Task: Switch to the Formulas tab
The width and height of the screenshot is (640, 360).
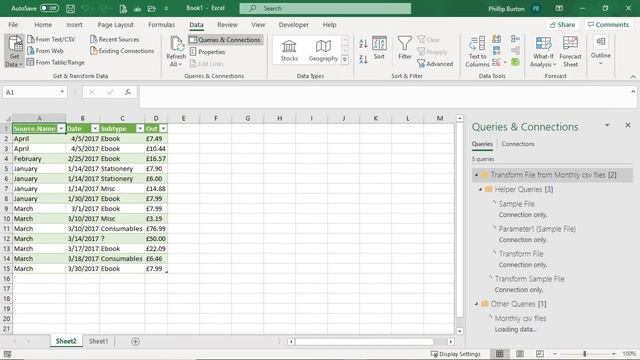Action: (x=161, y=24)
